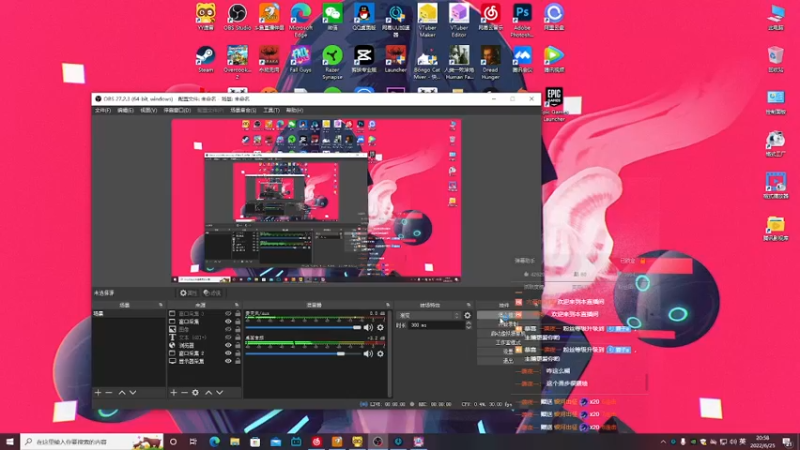Click the add scene plus icon
This screenshot has width=800, height=450.
click(x=98, y=392)
